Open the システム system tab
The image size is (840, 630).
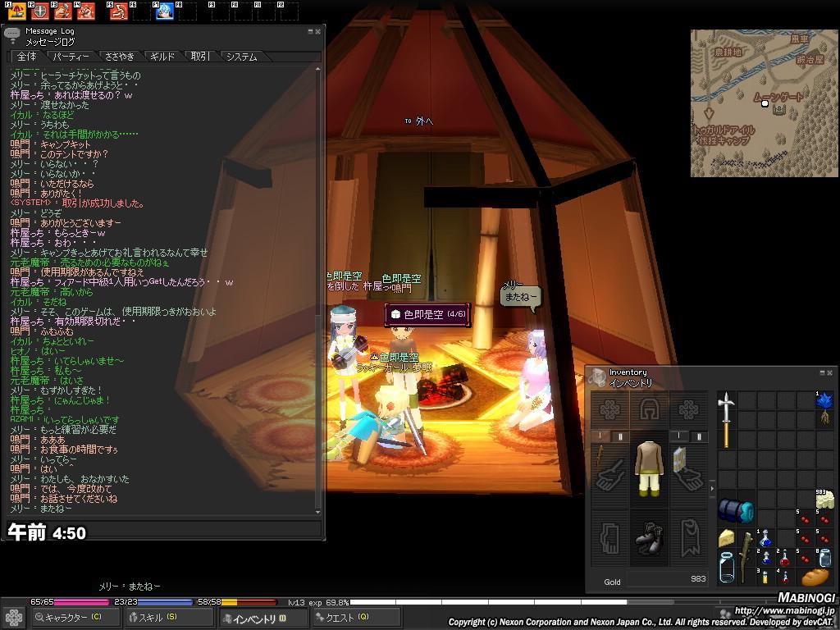tap(242, 57)
